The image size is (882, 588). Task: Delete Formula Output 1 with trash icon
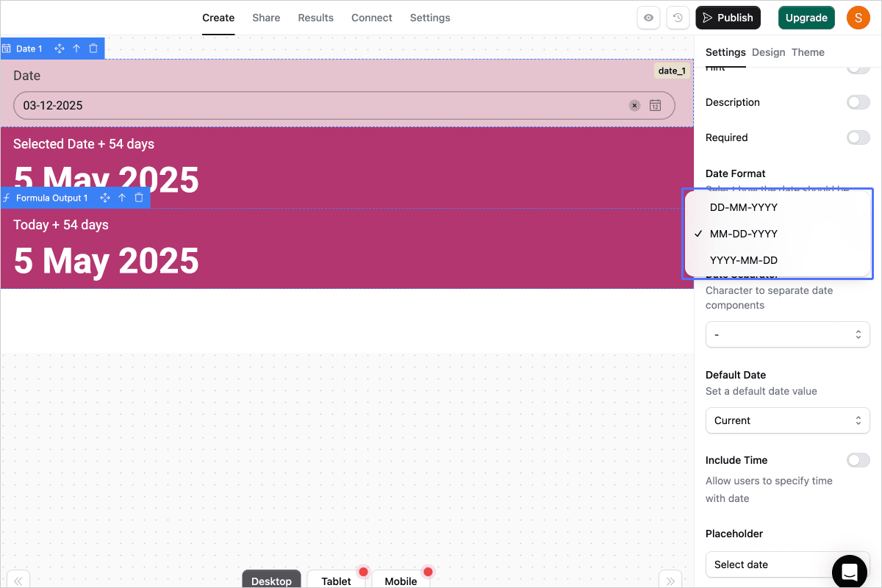[x=139, y=198]
